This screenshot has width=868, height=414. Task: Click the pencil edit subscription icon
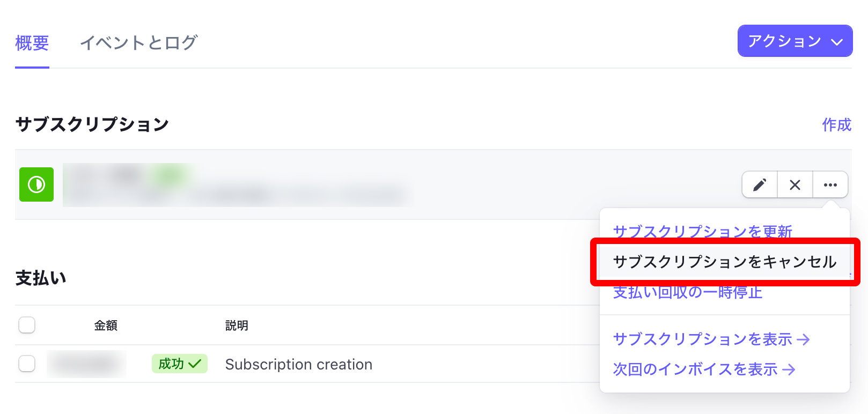760,185
